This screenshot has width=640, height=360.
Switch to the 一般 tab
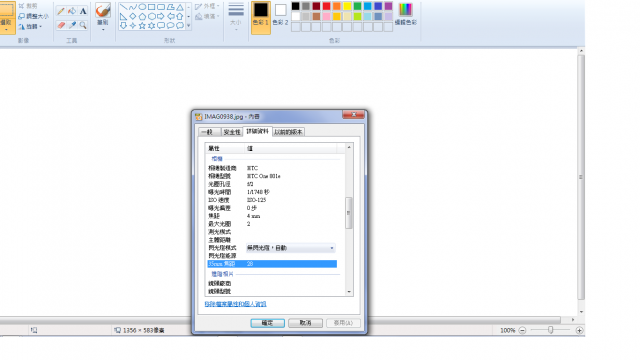point(209,132)
